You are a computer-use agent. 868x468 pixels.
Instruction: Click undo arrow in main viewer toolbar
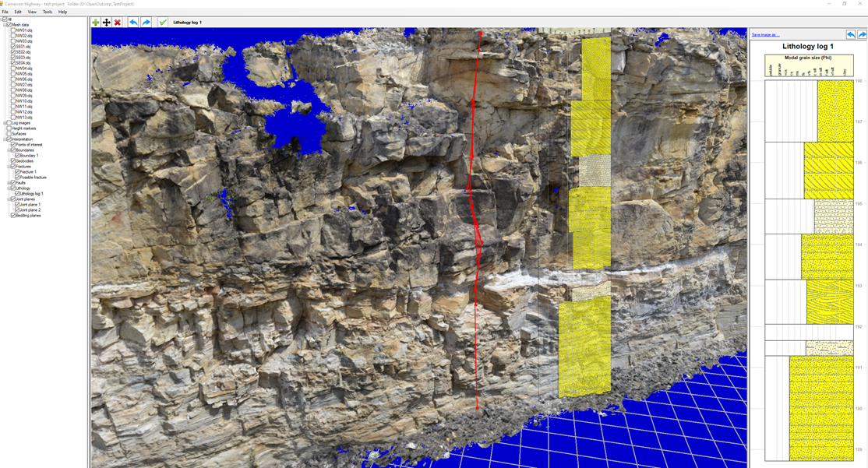pyautogui.click(x=133, y=23)
